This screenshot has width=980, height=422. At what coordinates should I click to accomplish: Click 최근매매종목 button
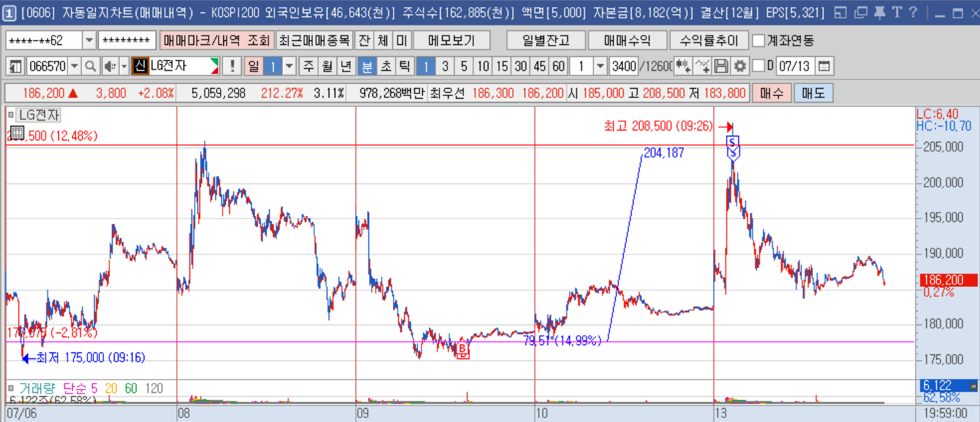pyautogui.click(x=314, y=40)
